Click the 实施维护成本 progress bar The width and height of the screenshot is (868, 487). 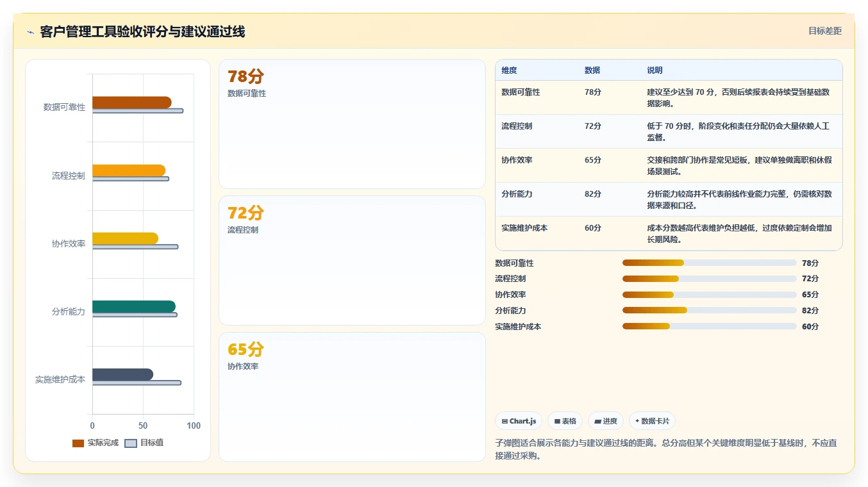[710, 326]
